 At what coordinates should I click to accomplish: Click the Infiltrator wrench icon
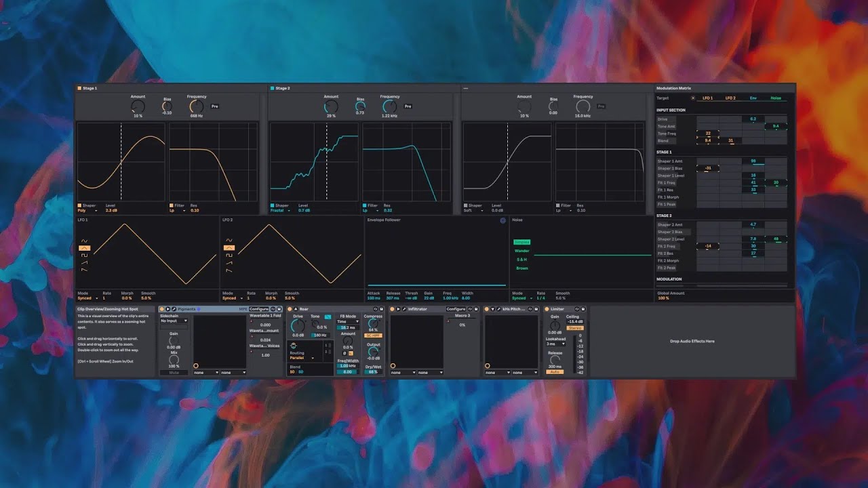pos(404,309)
